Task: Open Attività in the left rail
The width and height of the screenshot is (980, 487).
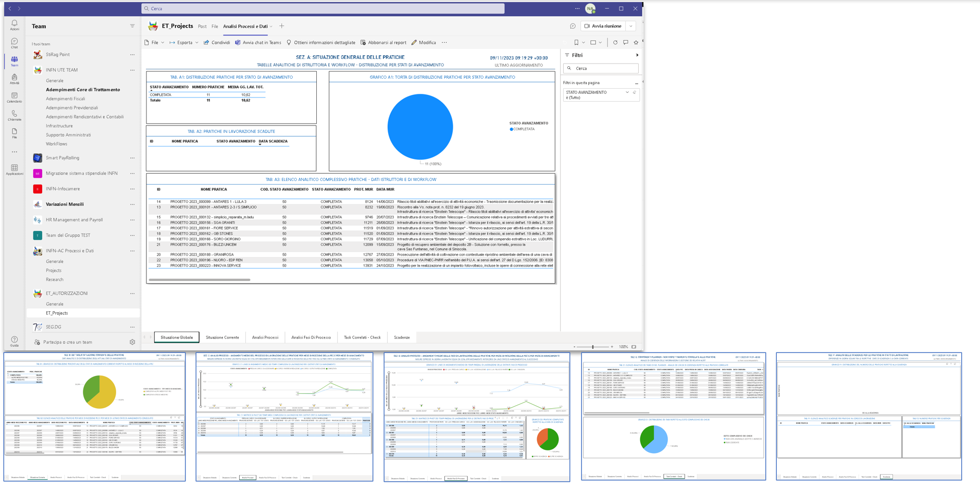Action: click(15, 79)
